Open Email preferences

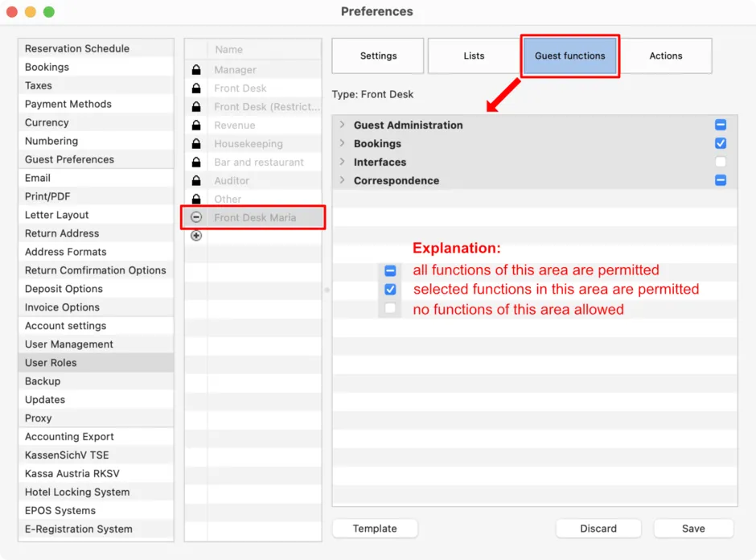(x=96, y=178)
